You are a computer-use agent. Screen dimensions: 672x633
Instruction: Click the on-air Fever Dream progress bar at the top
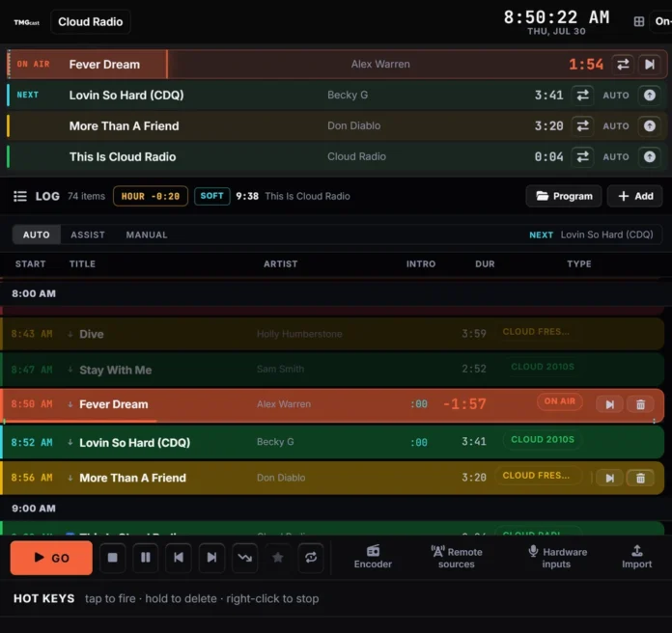pyautogui.click(x=336, y=65)
